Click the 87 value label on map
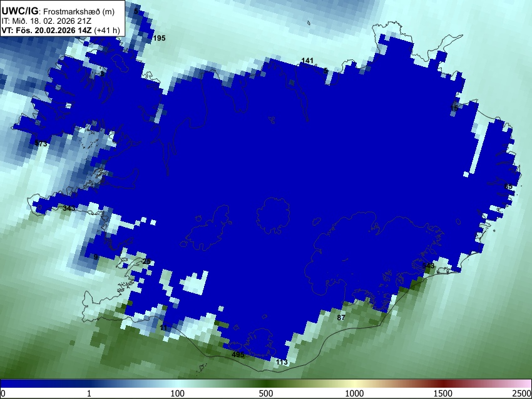 (341, 318)
